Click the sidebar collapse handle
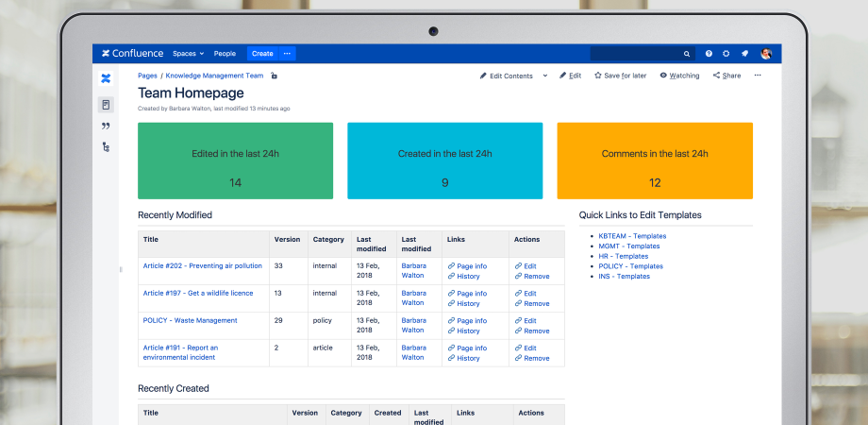868x425 pixels. (x=121, y=269)
